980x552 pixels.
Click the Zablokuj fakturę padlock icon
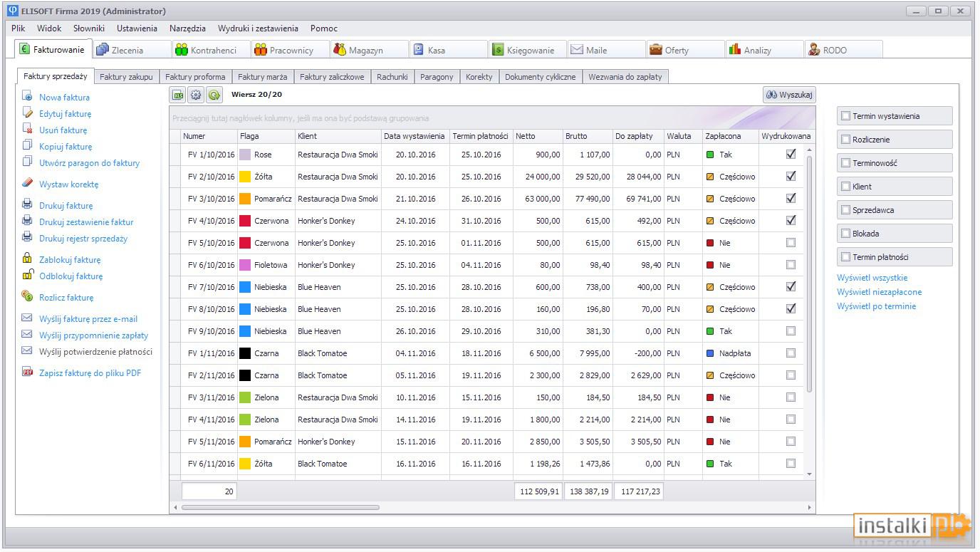click(27, 259)
